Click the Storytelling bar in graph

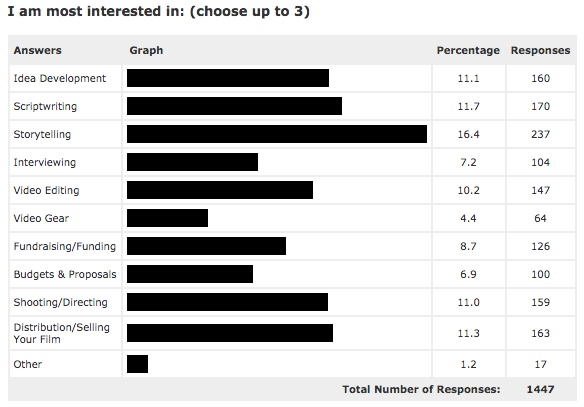(277, 134)
